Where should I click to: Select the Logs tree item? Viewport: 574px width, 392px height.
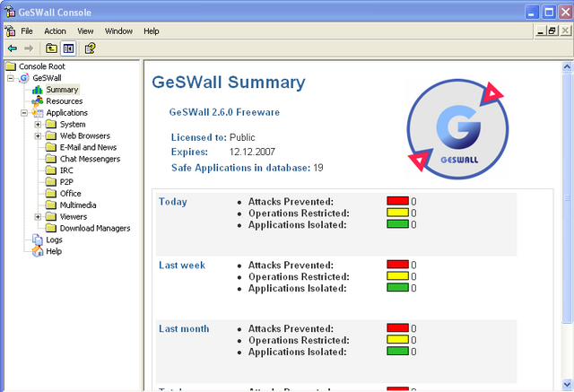54,240
